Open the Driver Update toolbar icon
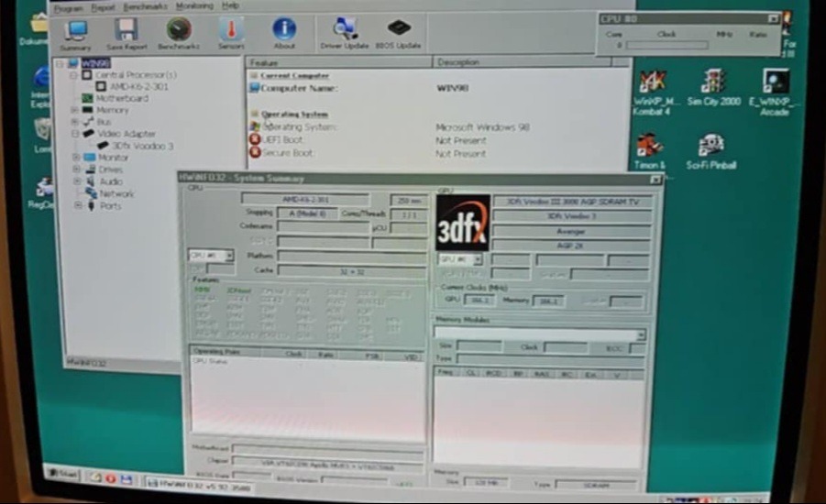 345,33
